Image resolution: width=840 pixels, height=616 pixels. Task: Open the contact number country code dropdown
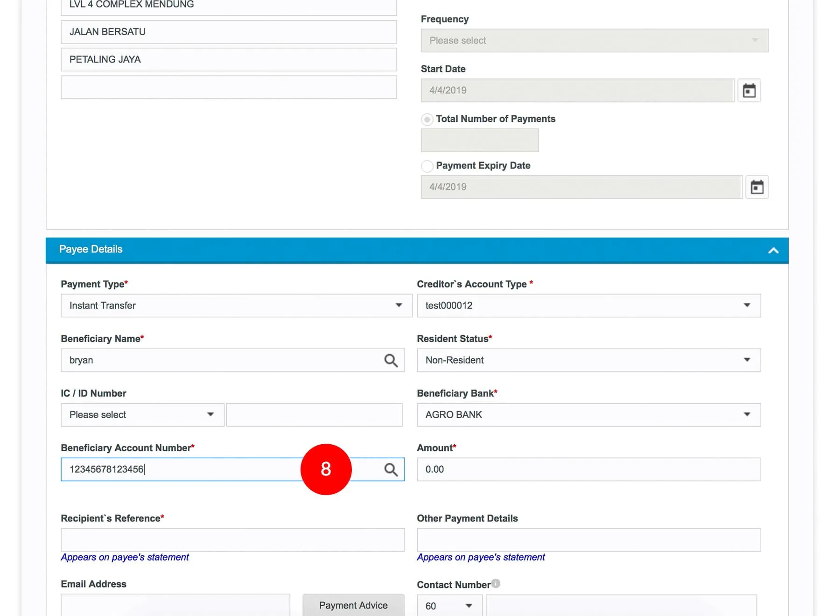tap(449, 606)
